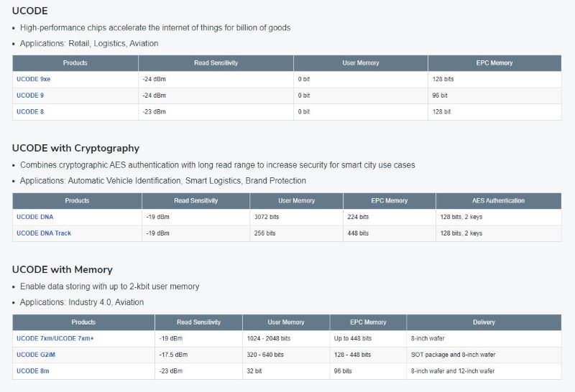The width and height of the screenshot is (575, 392).
Task: Open the UCODE DNA product link
Action: click(34, 217)
